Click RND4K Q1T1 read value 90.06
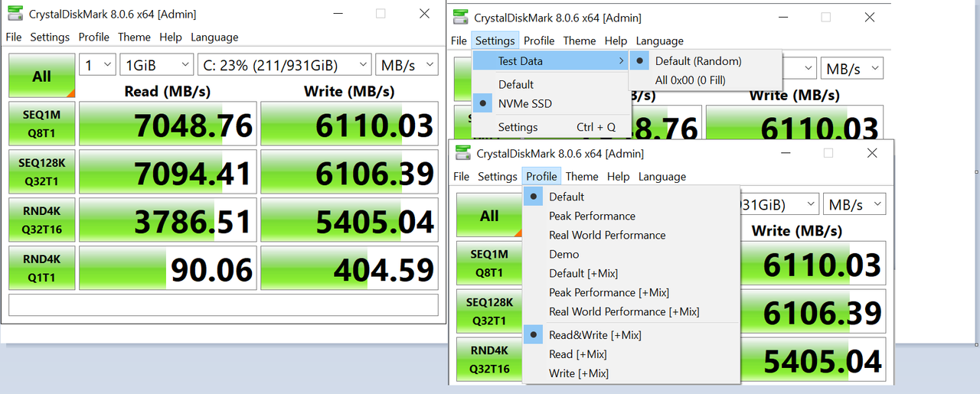 pos(168,268)
